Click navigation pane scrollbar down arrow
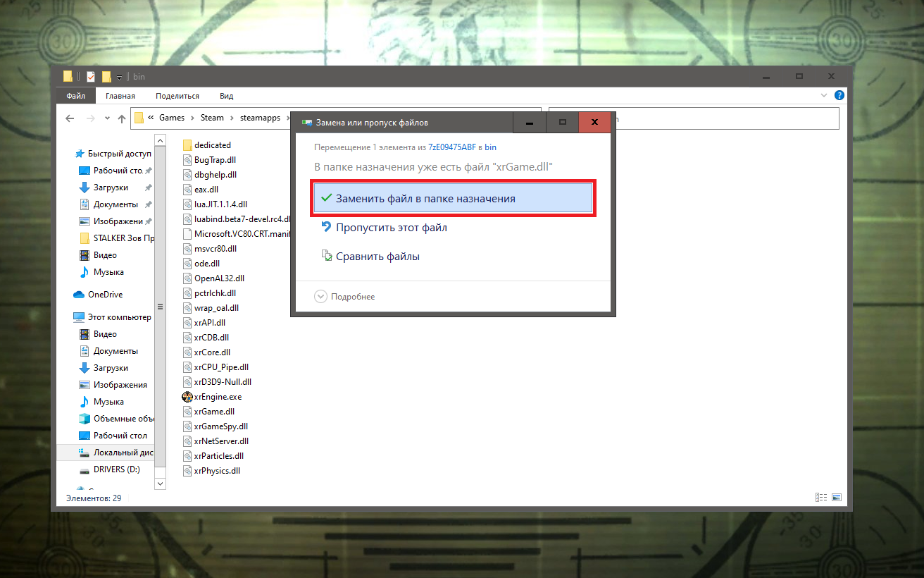 point(160,484)
